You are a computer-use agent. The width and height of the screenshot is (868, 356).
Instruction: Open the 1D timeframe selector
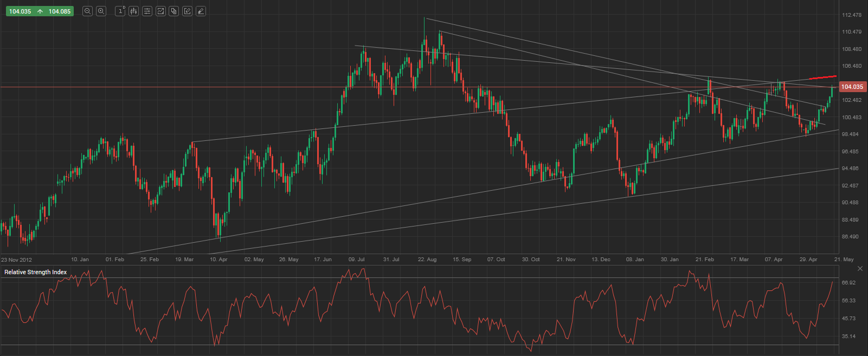pos(120,11)
